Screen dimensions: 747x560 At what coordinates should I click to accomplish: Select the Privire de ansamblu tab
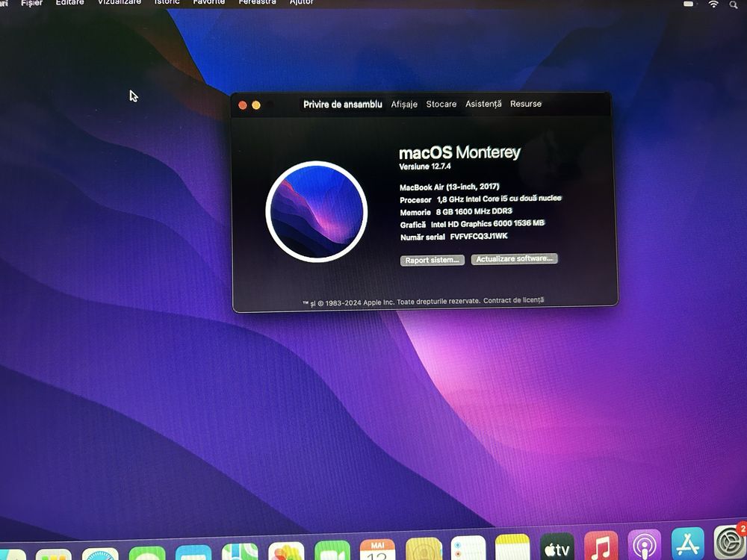tap(343, 105)
